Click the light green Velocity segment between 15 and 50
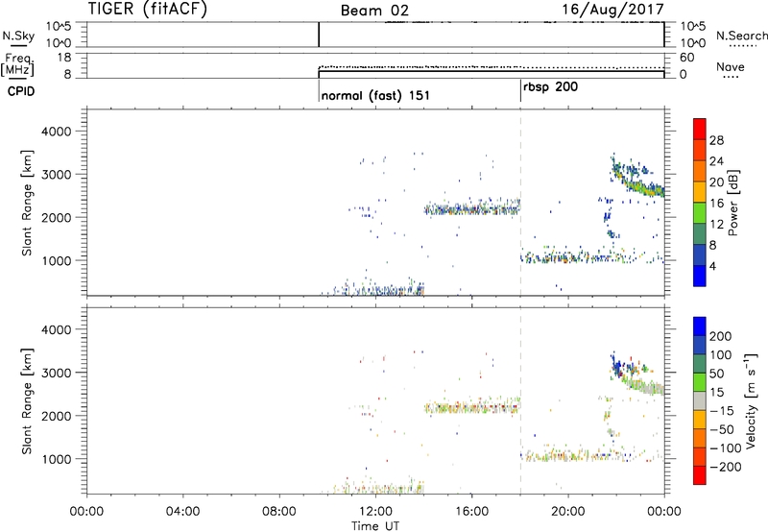This screenshot has height=532, width=768. coord(700,382)
